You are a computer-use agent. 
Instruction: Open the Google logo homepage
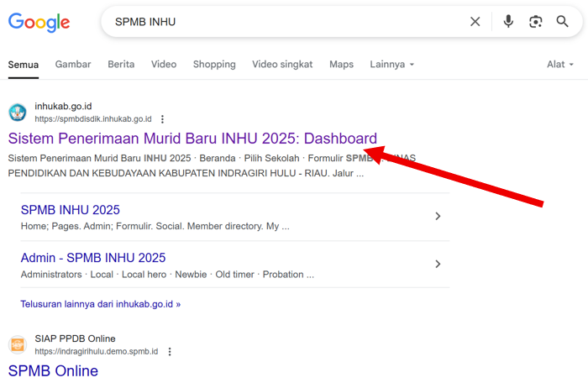tap(39, 22)
